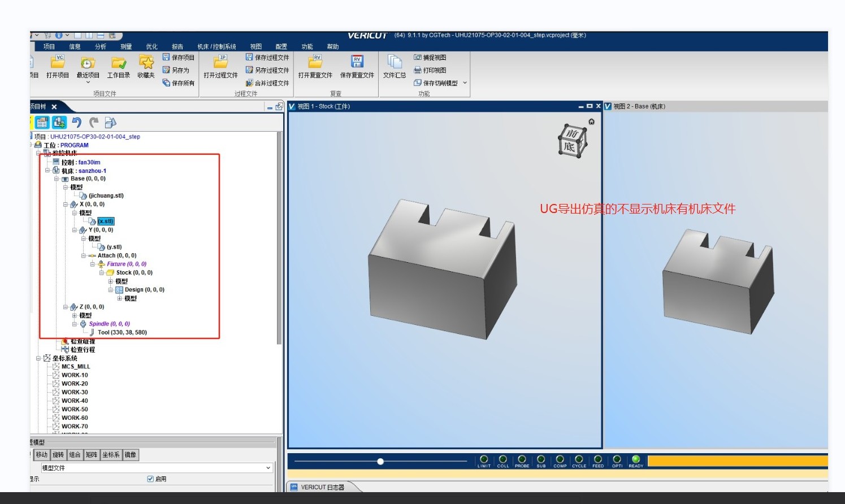845x504 pixels.
Task: Click the 文件汇总 file summary icon
Action: [x=395, y=62]
